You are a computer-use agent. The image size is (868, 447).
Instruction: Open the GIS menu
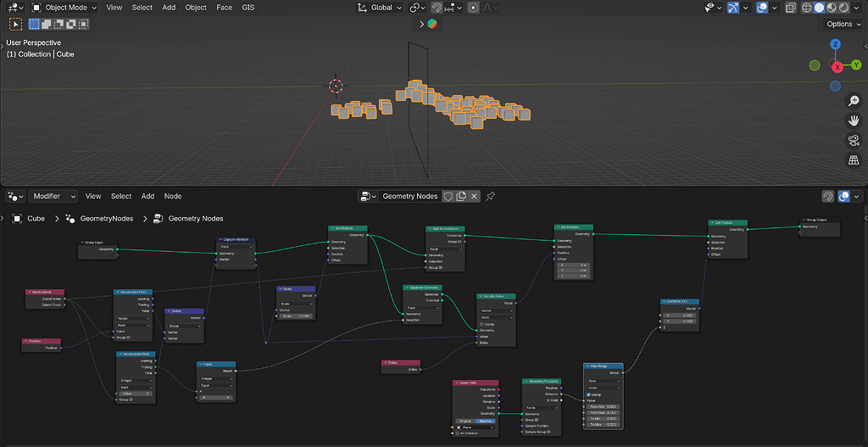point(248,8)
